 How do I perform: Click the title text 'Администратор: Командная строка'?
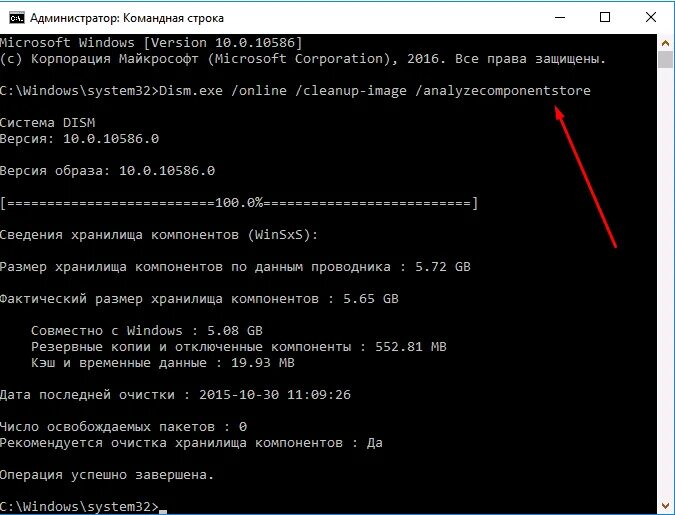click(x=127, y=18)
